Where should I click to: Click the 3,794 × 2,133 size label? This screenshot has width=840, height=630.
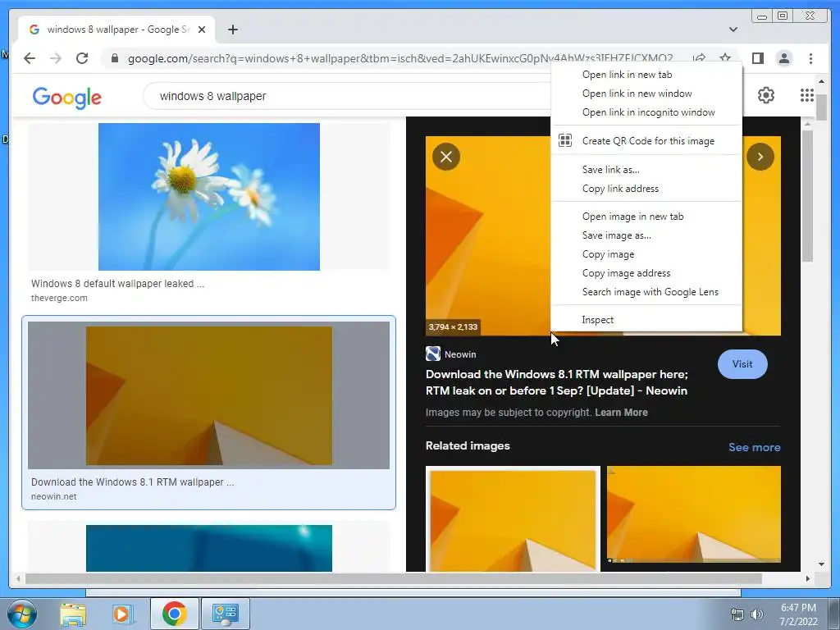[453, 326]
